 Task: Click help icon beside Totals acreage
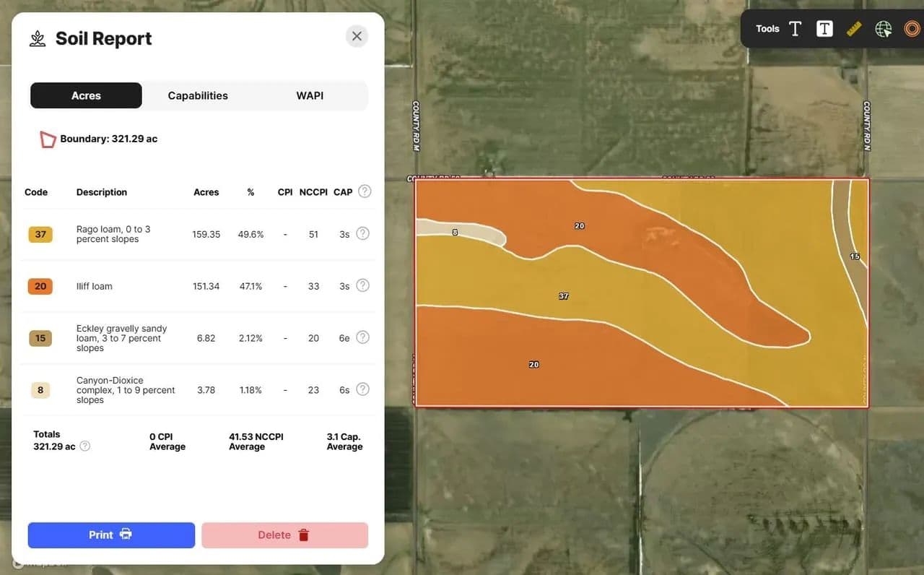click(x=85, y=446)
